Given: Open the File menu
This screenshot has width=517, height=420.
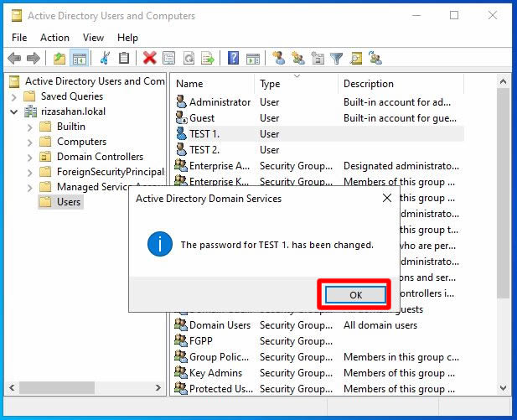Looking at the screenshot, I should click(x=19, y=37).
